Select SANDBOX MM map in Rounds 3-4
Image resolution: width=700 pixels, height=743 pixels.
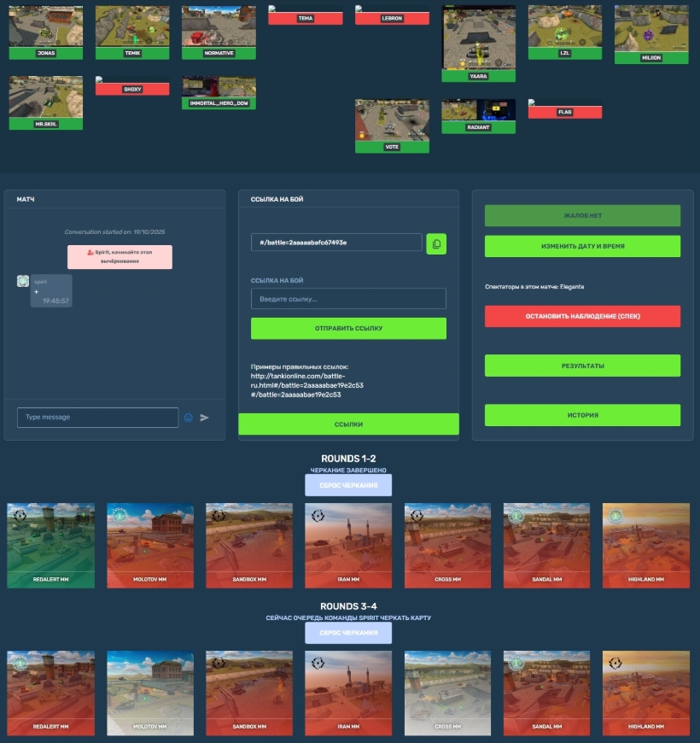coord(249,693)
